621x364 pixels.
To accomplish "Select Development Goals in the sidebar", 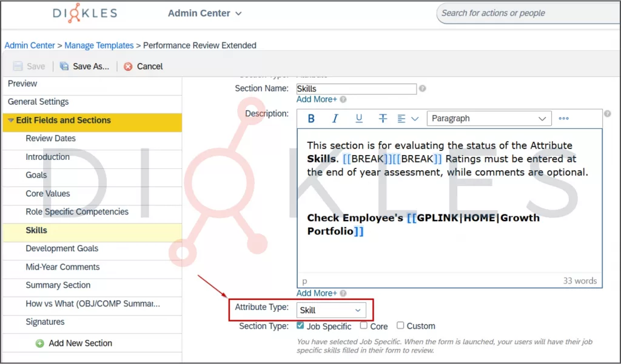I will coord(62,248).
